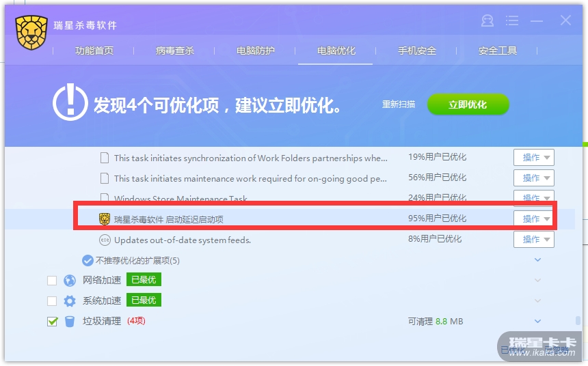The width and height of the screenshot is (588, 366).
Task: Switch to the 电脑防护 tab
Action: click(256, 51)
